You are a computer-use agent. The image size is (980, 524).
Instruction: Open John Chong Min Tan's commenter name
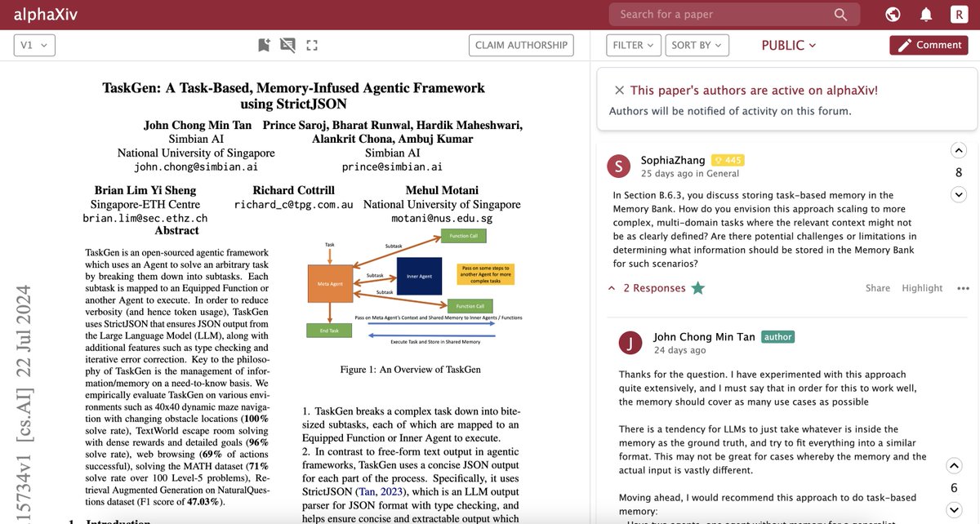tap(704, 336)
